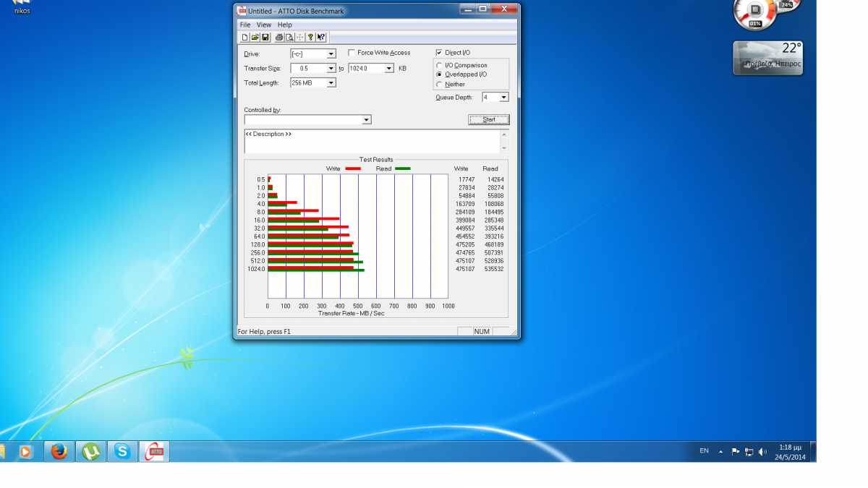The width and height of the screenshot is (868, 488).
Task: Click the 'For Help, press F1' status text
Action: [264, 331]
